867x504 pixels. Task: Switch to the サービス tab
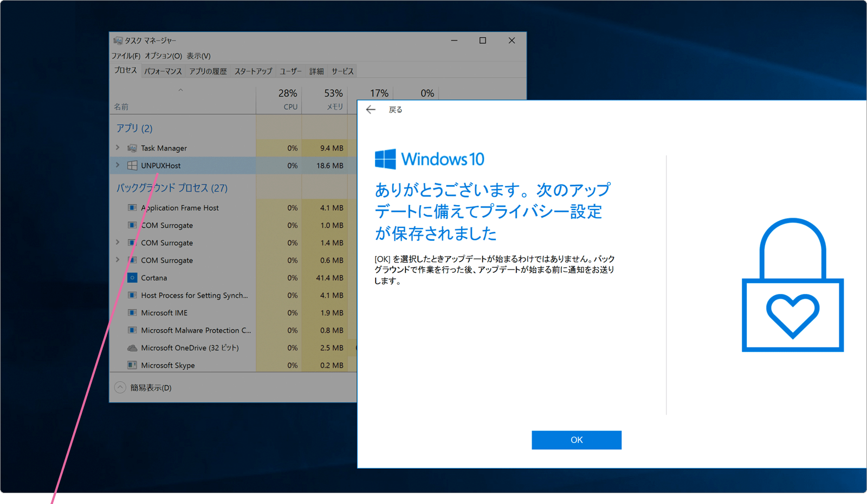tap(342, 71)
